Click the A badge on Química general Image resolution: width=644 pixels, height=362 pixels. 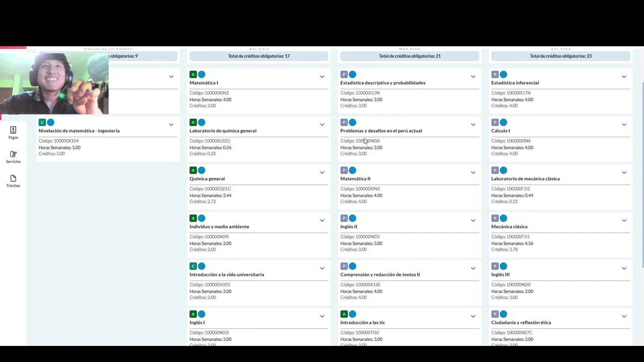tap(193, 170)
